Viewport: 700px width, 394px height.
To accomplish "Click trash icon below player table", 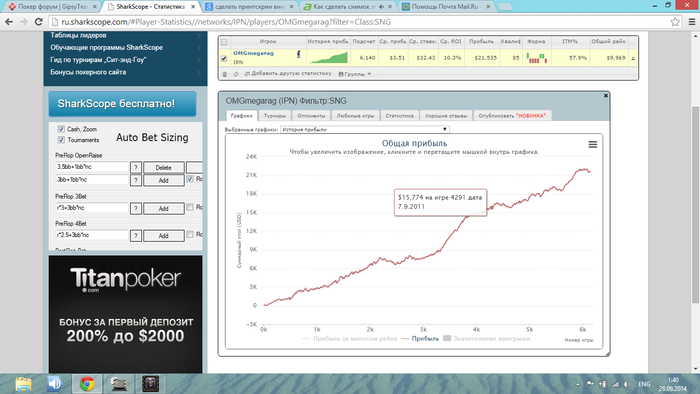I will pyautogui.click(x=225, y=74).
